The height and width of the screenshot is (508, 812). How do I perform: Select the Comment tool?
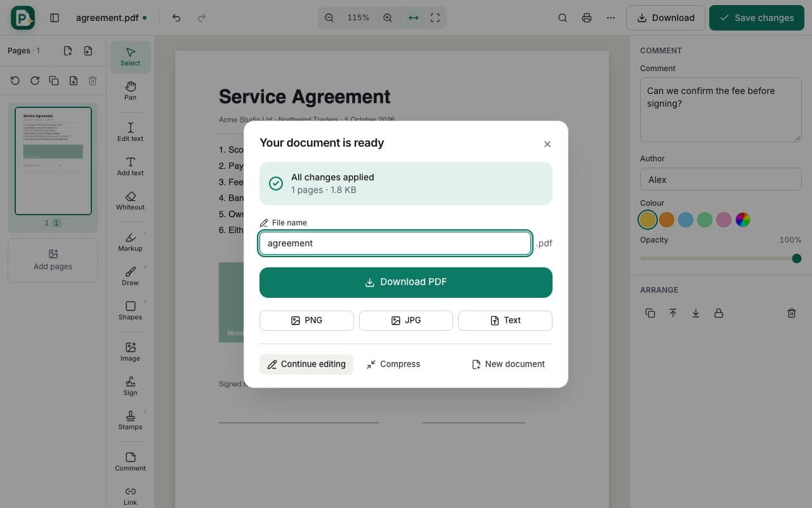click(130, 461)
